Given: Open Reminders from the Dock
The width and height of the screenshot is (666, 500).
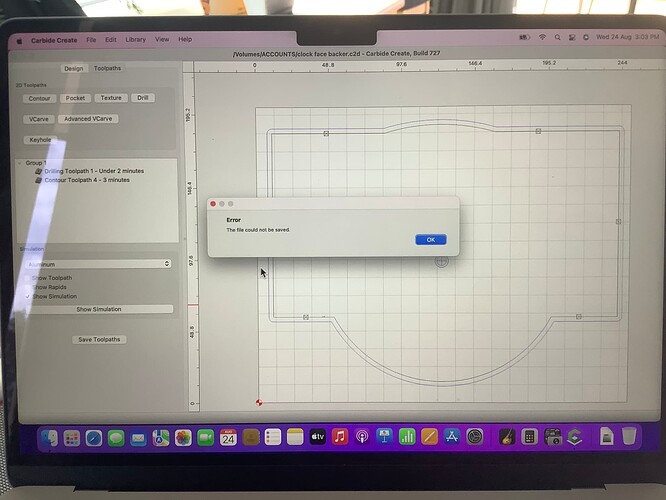Looking at the screenshot, I should pyautogui.click(x=273, y=437).
